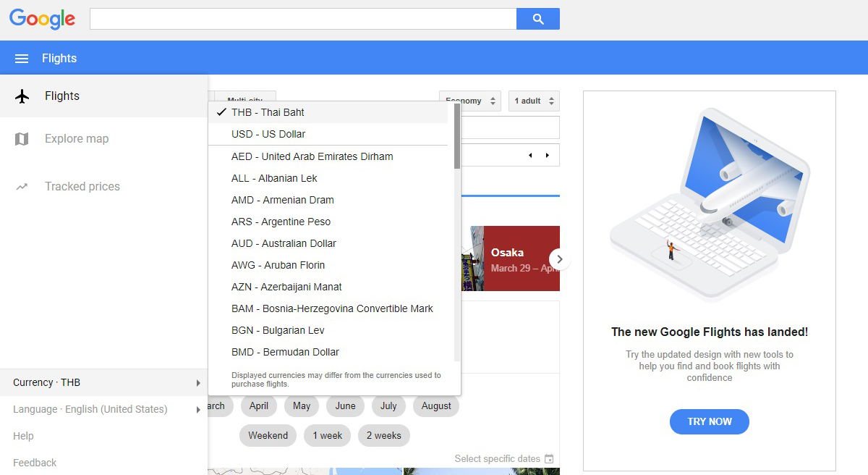Click the currency list scrollbar thumb
The width and height of the screenshot is (868, 475).
[x=457, y=135]
